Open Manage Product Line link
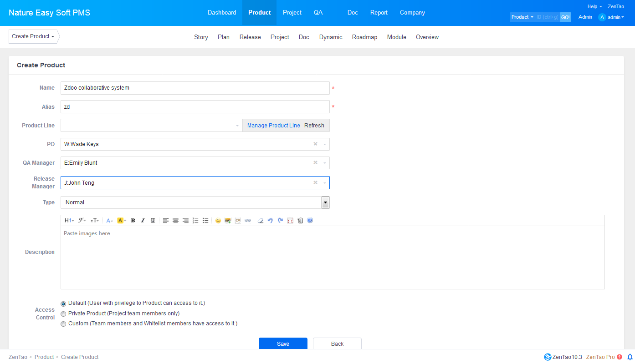The width and height of the screenshot is (635, 364). (273, 126)
